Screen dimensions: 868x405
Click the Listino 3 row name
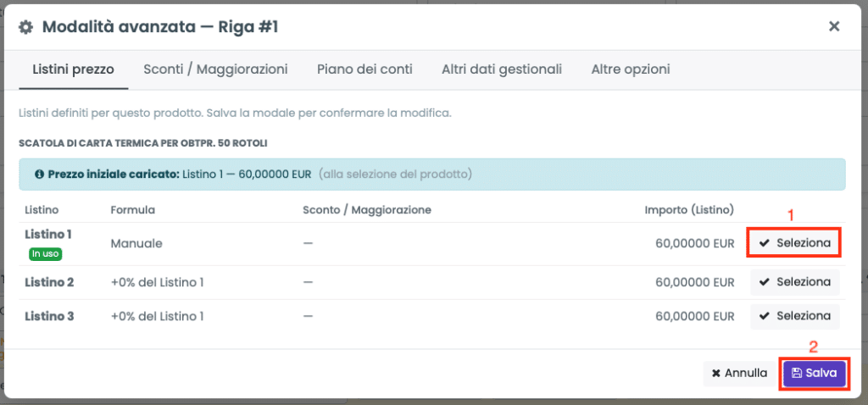tap(49, 317)
